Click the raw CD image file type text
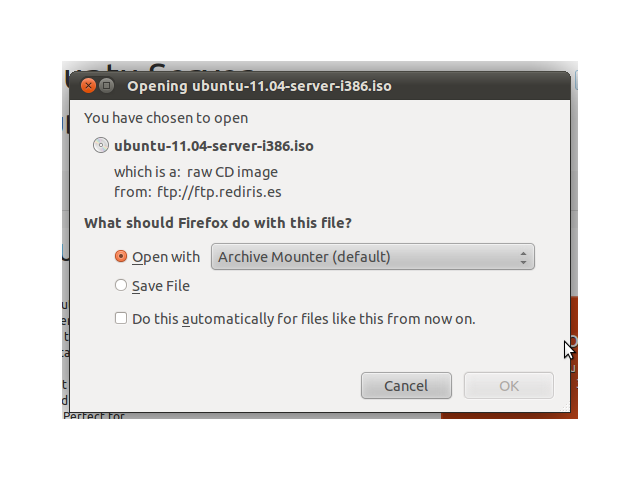This screenshot has width=640, height=480. tap(232, 172)
